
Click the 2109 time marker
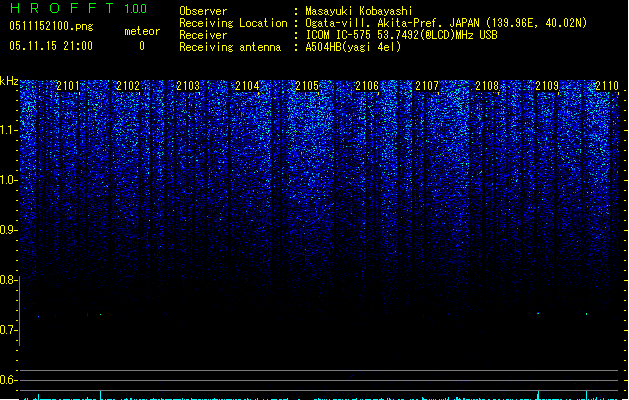547,86
